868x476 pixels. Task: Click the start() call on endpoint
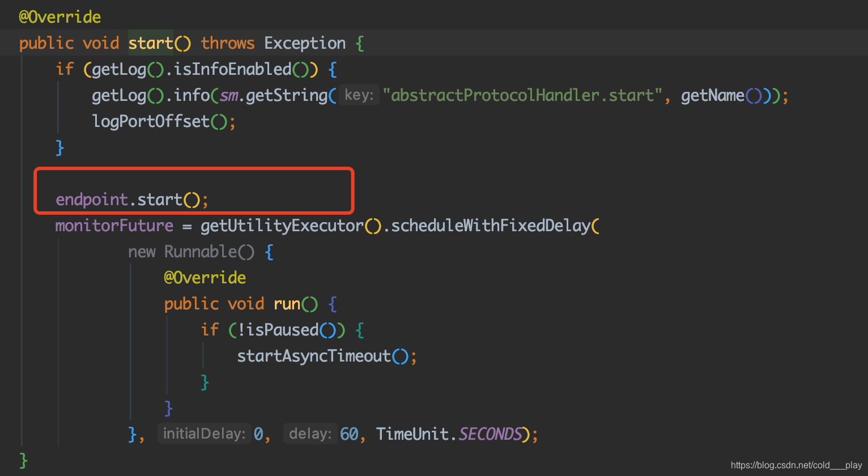(x=169, y=199)
